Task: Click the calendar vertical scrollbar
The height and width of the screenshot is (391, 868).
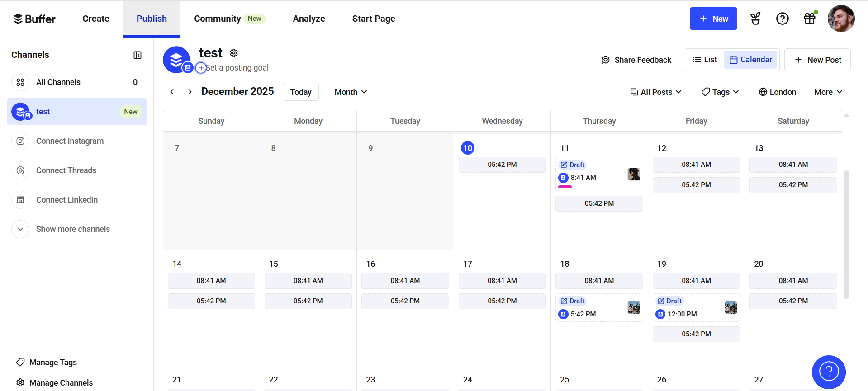Action: coord(846,234)
